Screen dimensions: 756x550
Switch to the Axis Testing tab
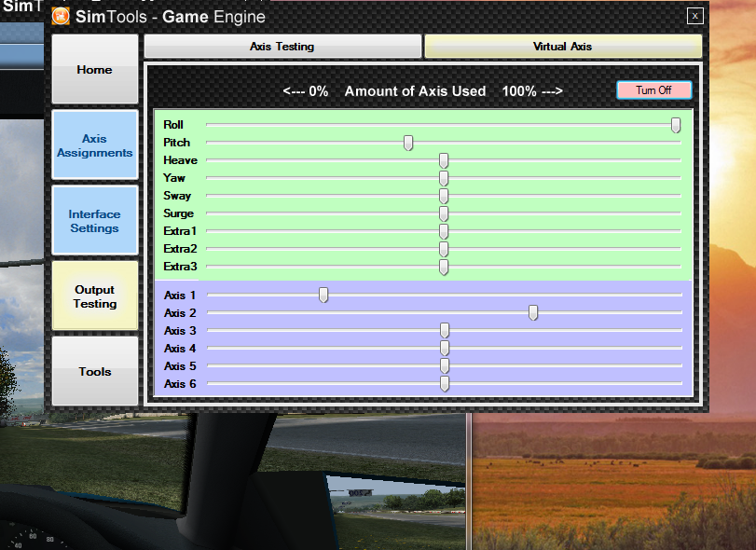282,47
